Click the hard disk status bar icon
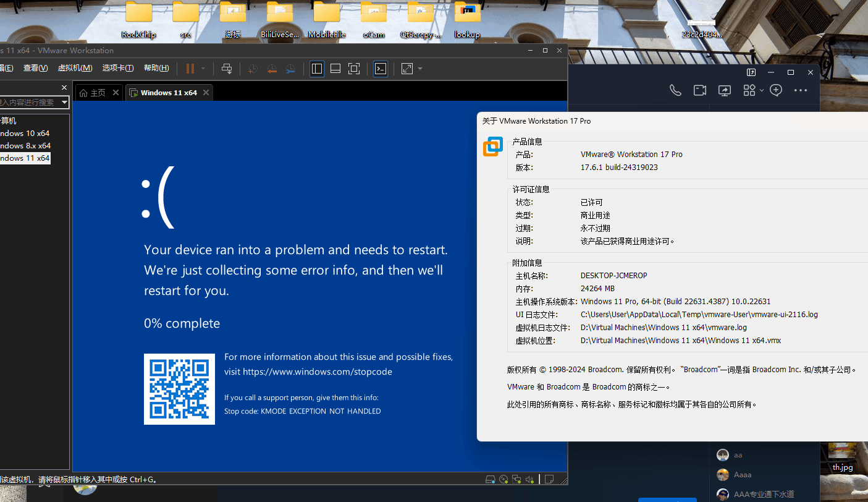This screenshot has height=502, width=868. (491, 479)
